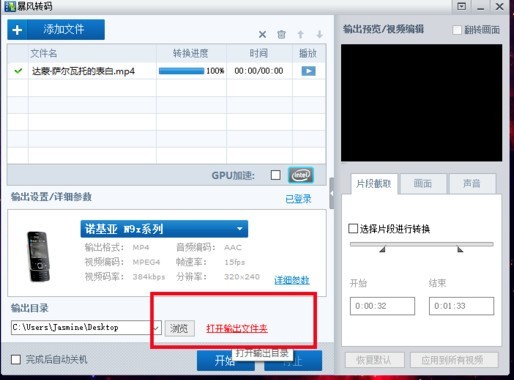Click the green checkmark status icon
Viewport: 514px width, 380px height.
[x=18, y=71]
